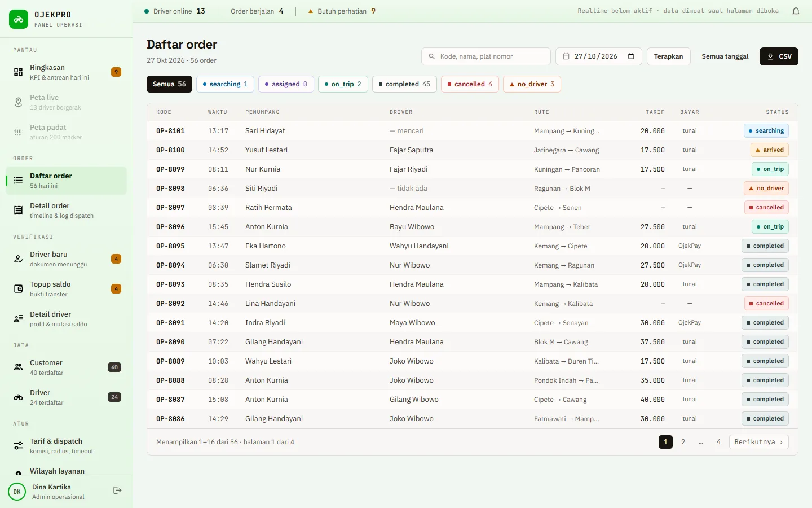Open Detail order document icon
812x508 pixels.
coord(19,211)
